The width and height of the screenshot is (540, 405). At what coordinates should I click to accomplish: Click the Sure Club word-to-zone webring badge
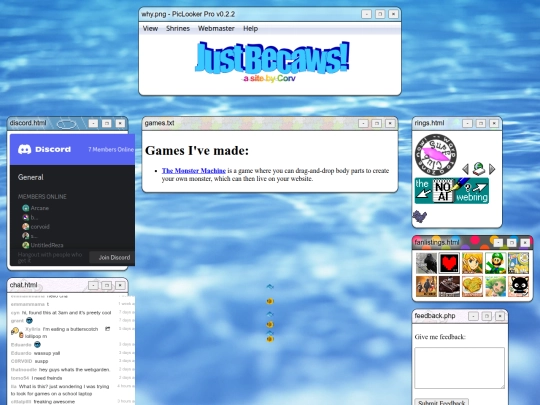tap(436, 155)
